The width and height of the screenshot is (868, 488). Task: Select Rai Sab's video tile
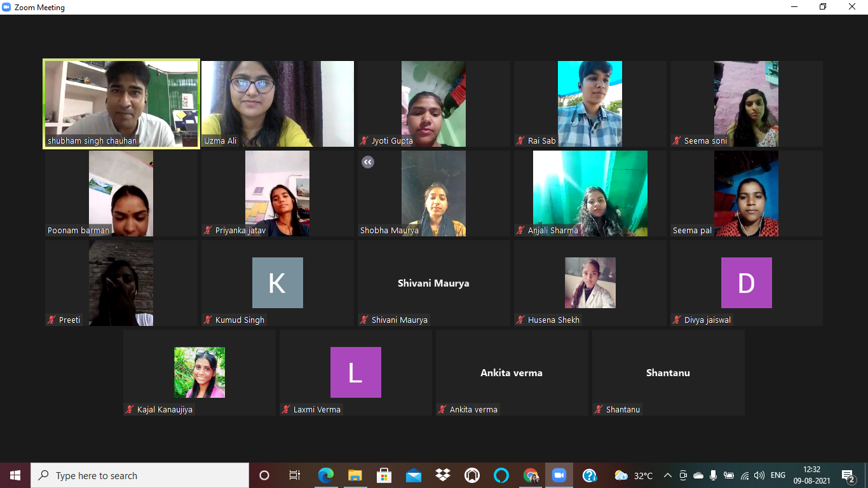pos(590,104)
